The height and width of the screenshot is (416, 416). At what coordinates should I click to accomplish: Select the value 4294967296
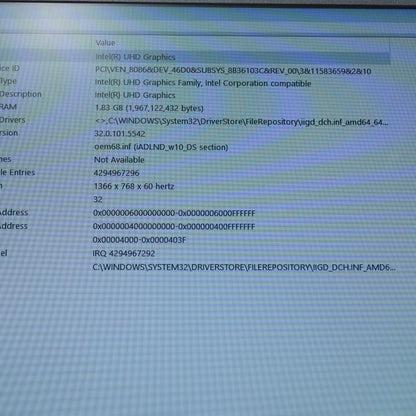pyautogui.click(x=116, y=173)
